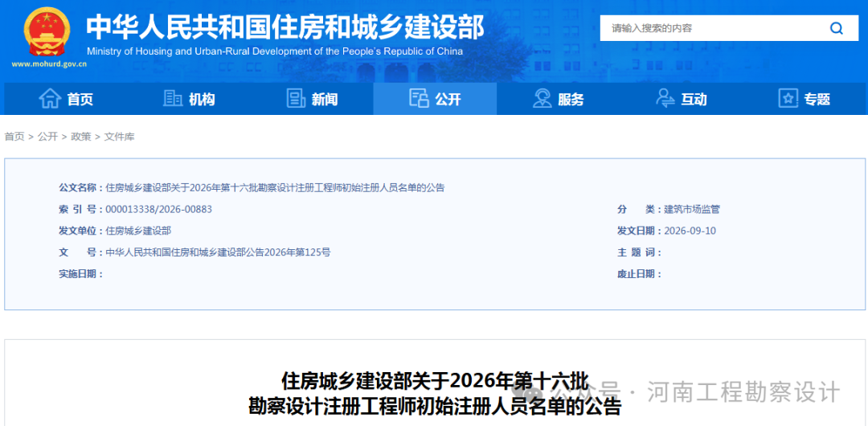Go to 公开 in the breadcrumb
This screenshot has height=426, width=868.
click(x=47, y=137)
